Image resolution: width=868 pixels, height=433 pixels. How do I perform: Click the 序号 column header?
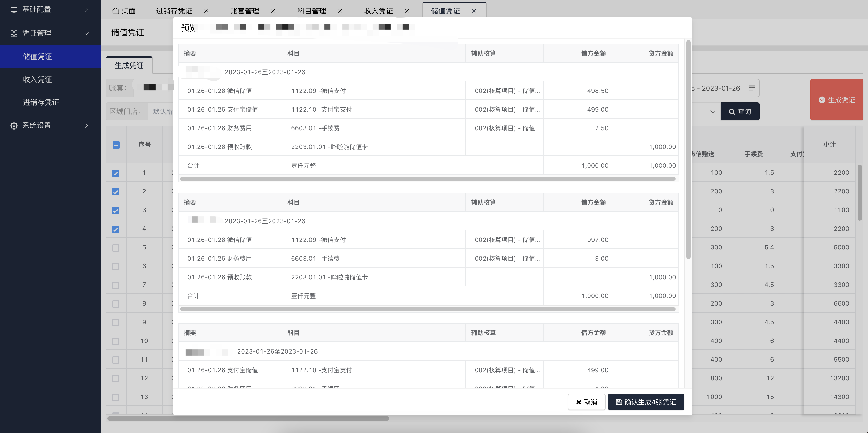(x=144, y=145)
